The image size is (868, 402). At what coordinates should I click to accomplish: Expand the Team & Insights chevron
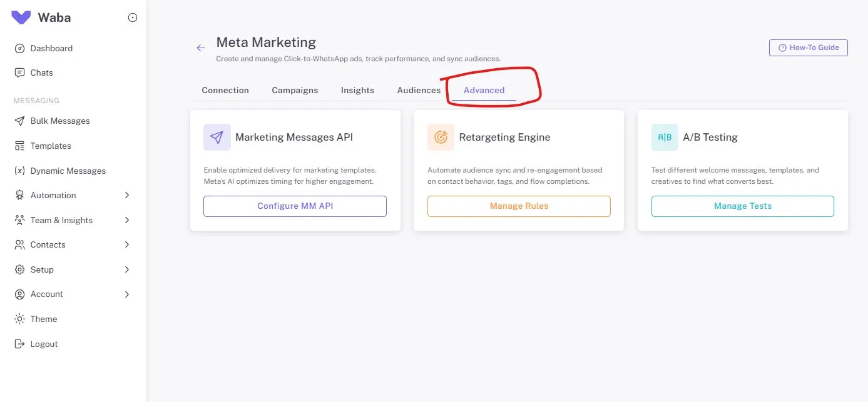coord(127,220)
